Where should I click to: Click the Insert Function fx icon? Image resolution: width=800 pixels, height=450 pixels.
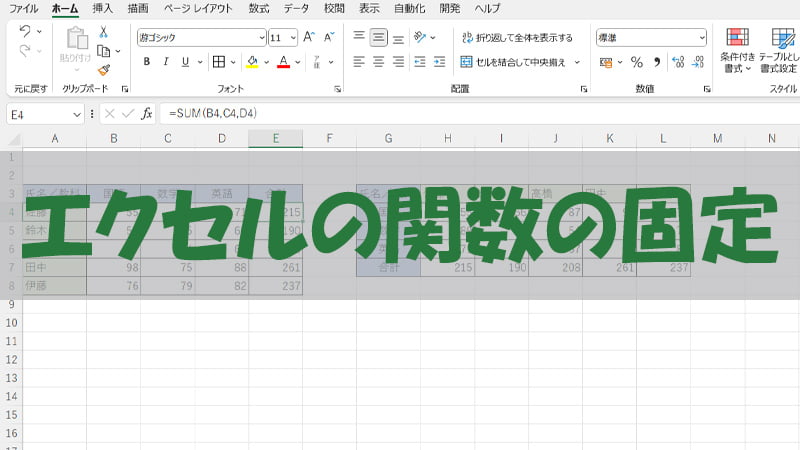tap(147, 113)
